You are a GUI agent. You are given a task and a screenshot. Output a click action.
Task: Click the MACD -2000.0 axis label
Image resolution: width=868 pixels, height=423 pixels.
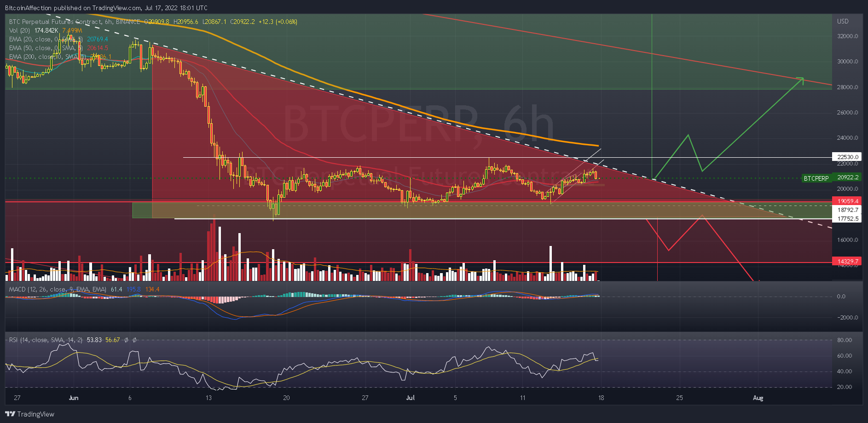tap(847, 317)
